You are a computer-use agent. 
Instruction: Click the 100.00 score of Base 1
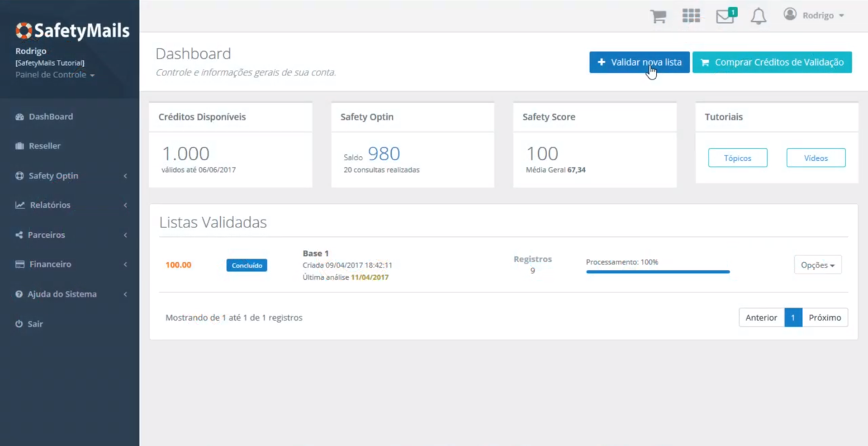click(178, 265)
